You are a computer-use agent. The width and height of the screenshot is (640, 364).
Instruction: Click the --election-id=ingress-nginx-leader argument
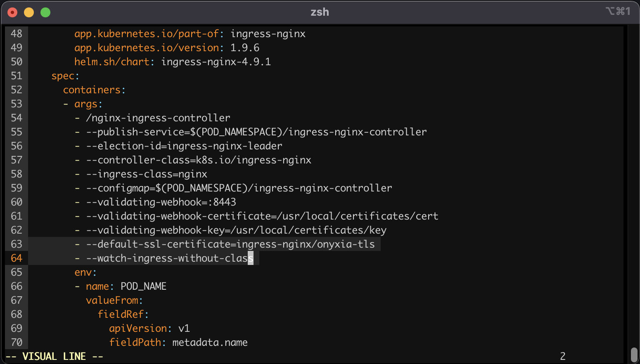click(x=184, y=146)
